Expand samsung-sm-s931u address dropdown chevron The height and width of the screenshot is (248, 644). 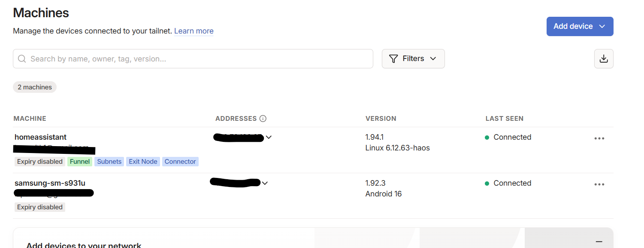[x=265, y=183]
